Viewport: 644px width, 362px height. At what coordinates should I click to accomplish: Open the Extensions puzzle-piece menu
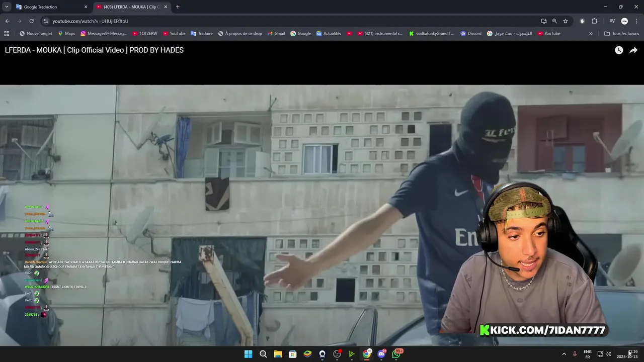pos(594,21)
